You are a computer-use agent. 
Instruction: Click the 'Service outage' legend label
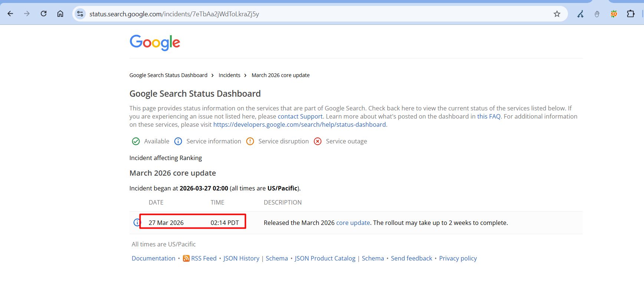pyautogui.click(x=346, y=141)
